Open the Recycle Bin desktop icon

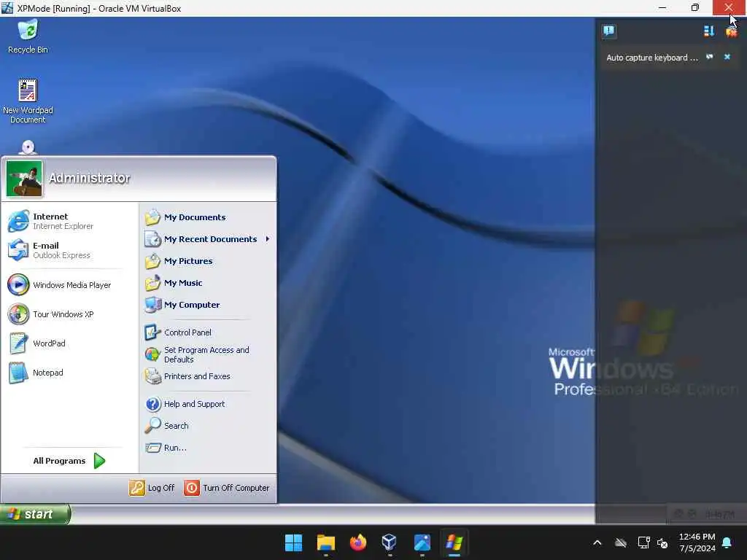point(28,36)
